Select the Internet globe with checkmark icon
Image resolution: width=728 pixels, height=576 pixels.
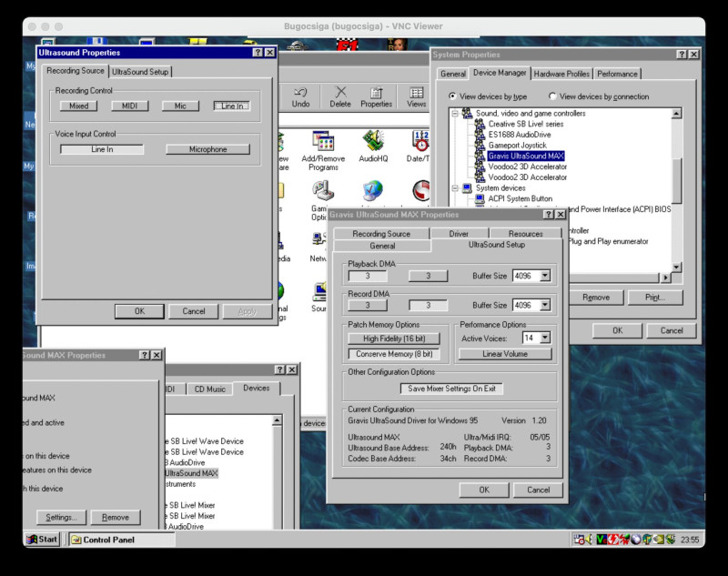pyautogui.click(x=372, y=191)
